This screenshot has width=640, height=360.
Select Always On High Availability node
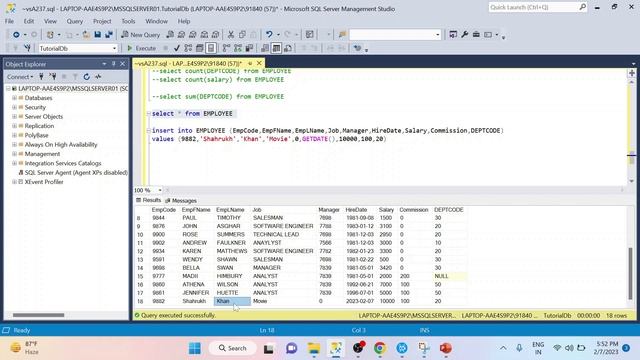(x=61, y=144)
